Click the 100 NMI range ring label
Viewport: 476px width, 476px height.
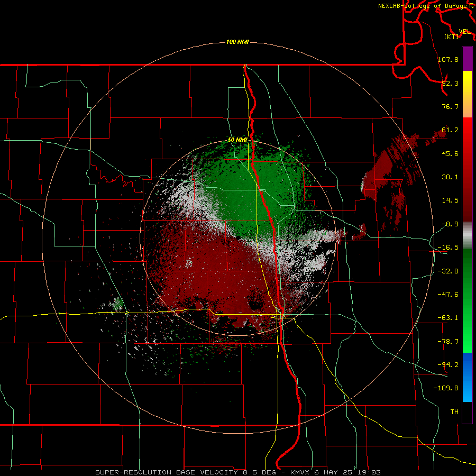237,42
